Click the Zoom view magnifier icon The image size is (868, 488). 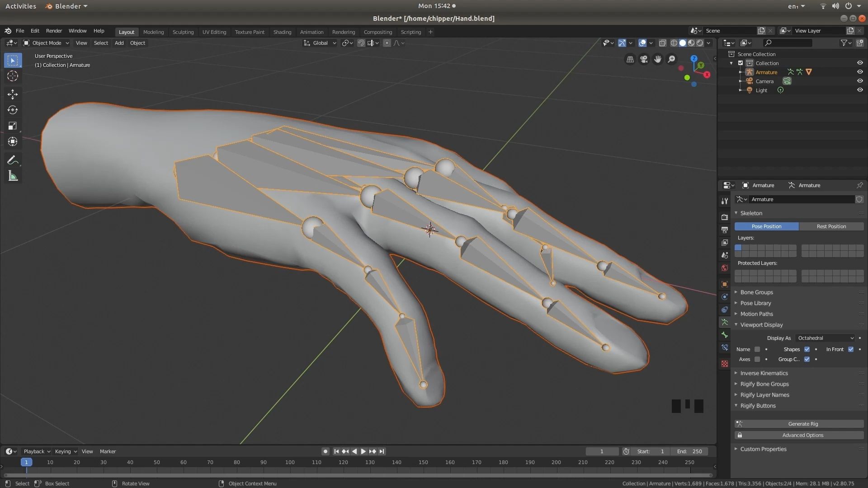672,59
